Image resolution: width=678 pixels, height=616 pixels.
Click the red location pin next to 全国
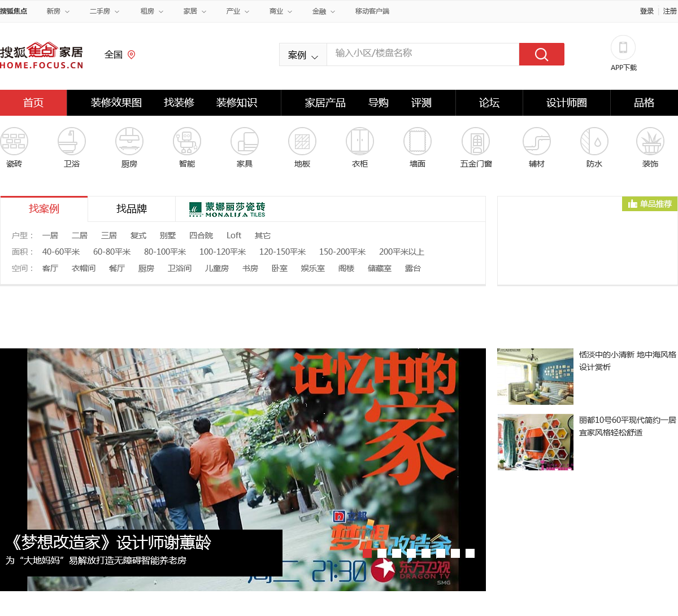click(132, 55)
